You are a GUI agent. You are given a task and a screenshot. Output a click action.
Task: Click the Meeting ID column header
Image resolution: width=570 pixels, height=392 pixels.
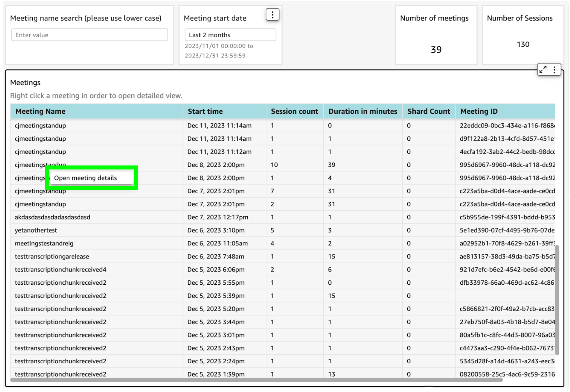479,111
